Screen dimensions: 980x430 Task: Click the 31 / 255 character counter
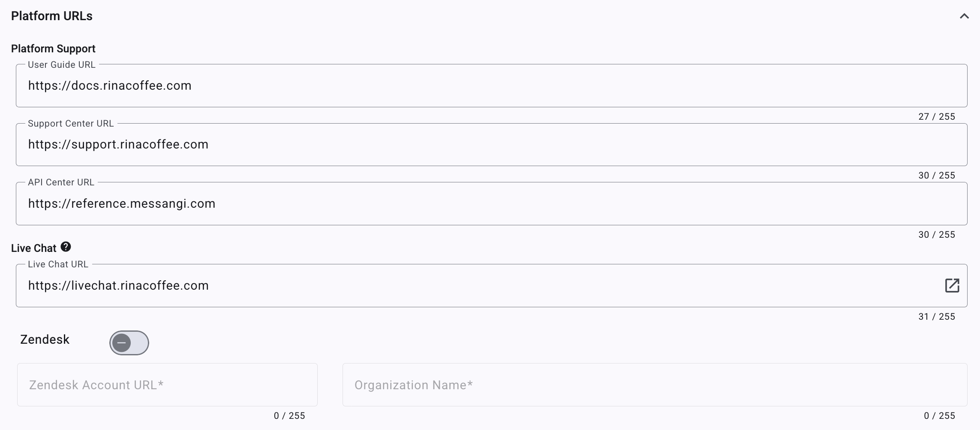(x=937, y=317)
